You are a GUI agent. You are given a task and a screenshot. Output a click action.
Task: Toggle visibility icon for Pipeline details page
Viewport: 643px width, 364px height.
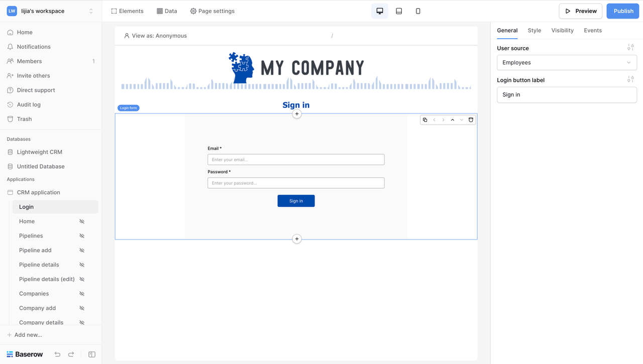(82, 265)
